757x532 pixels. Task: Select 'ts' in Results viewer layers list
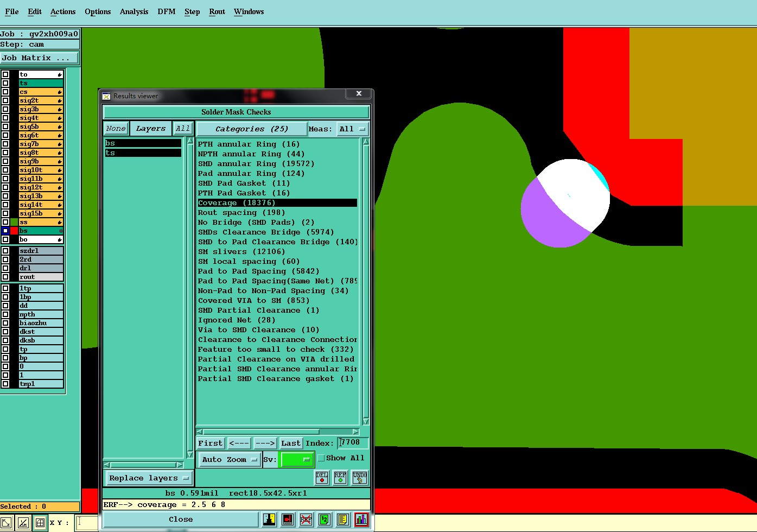point(143,153)
